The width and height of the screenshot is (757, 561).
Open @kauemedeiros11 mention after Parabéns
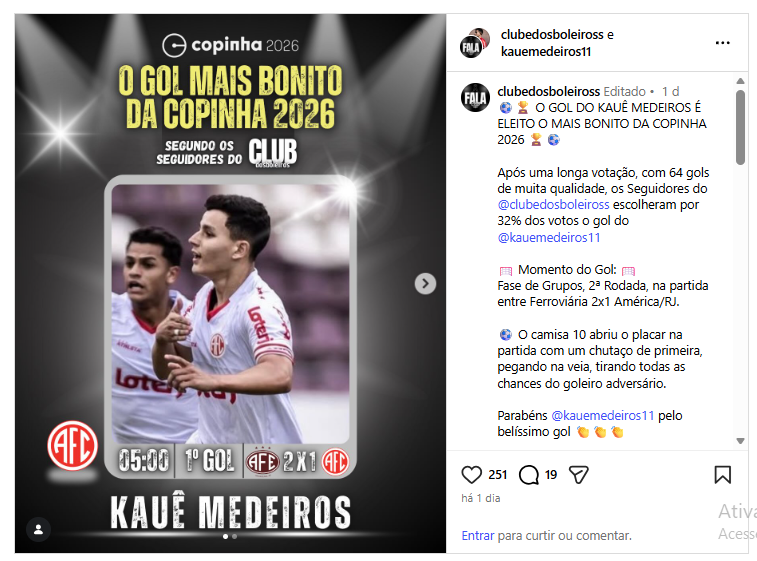tap(603, 416)
